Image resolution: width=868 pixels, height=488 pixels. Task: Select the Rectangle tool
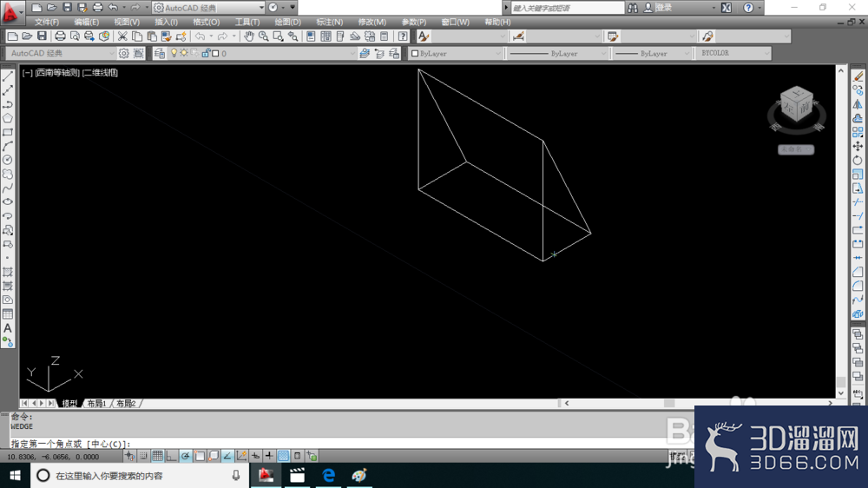pyautogui.click(x=8, y=132)
